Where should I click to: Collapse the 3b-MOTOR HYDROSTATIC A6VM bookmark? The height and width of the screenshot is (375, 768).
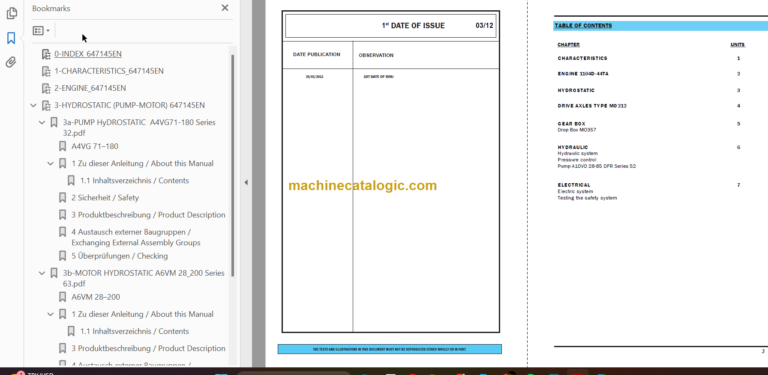[x=42, y=273]
